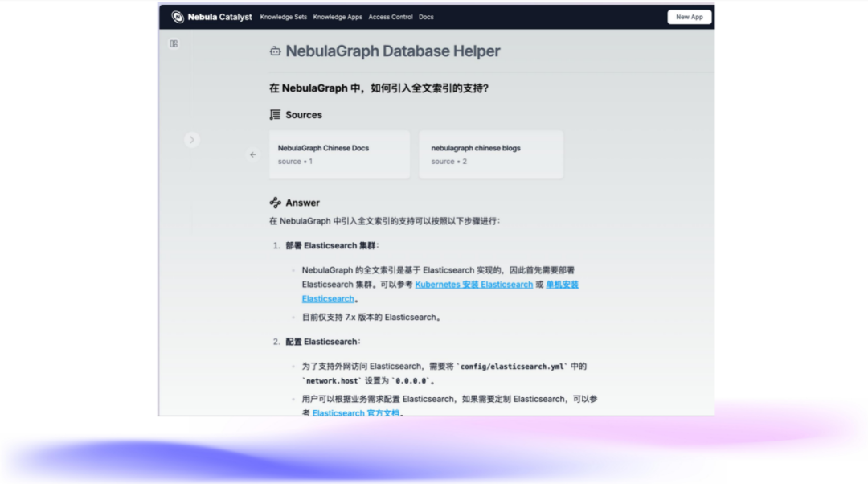Image resolution: width=868 pixels, height=484 pixels.
Task: Follow the 单机安装 Elasticsearch link
Action: point(562,285)
